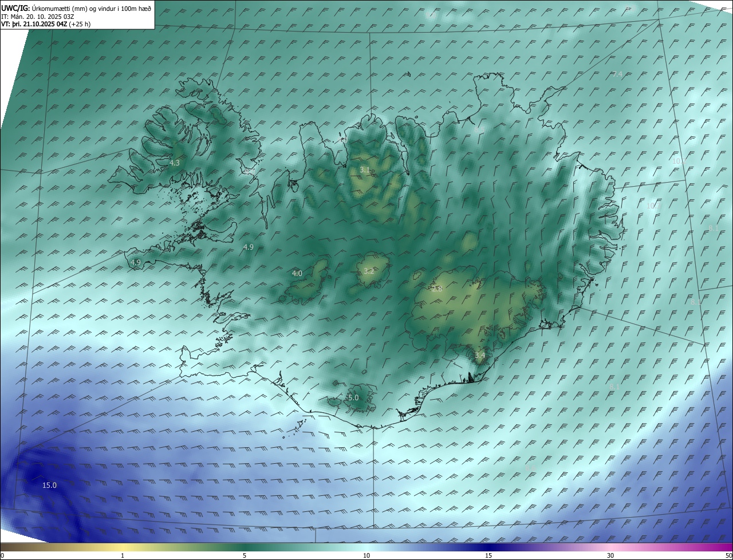Click the 4.3 value in the Westfjords
Viewport: 733px width, 560px height.
(175, 163)
